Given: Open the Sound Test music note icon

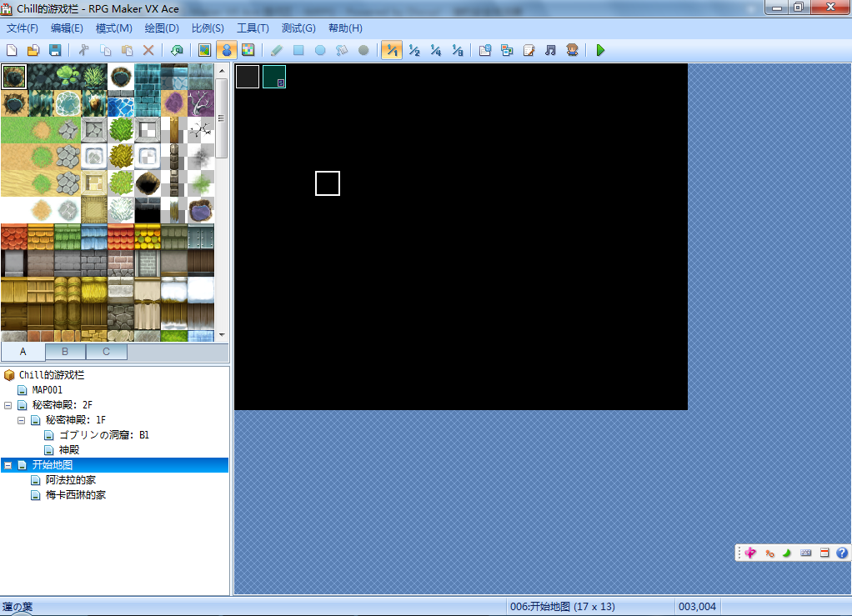Looking at the screenshot, I should tap(550, 51).
